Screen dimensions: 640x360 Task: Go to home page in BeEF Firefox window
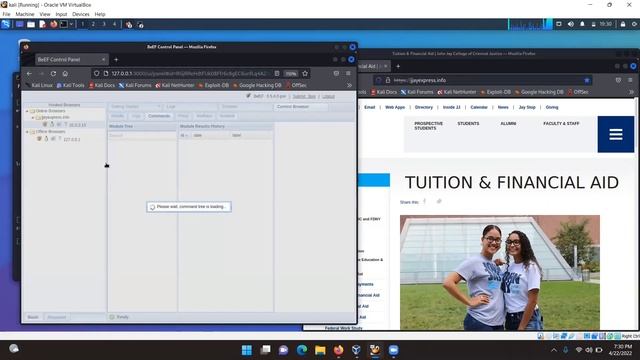pos(65,73)
